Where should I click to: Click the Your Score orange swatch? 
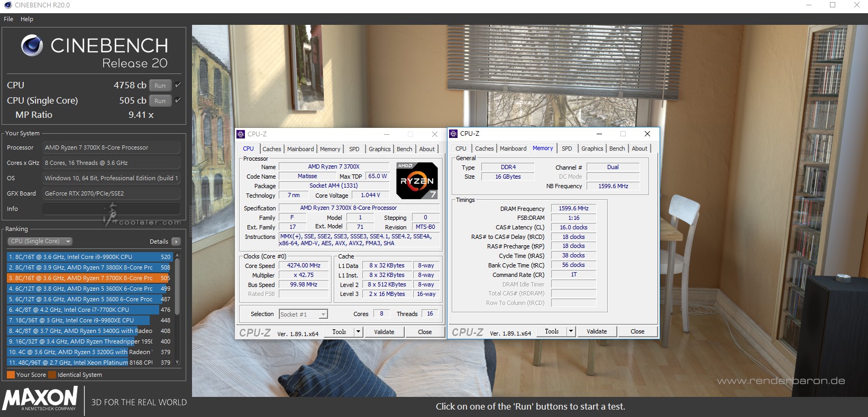point(11,375)
